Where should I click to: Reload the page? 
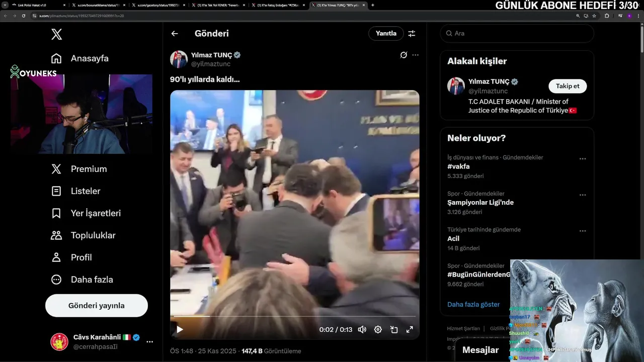click(x=23, y=16)
